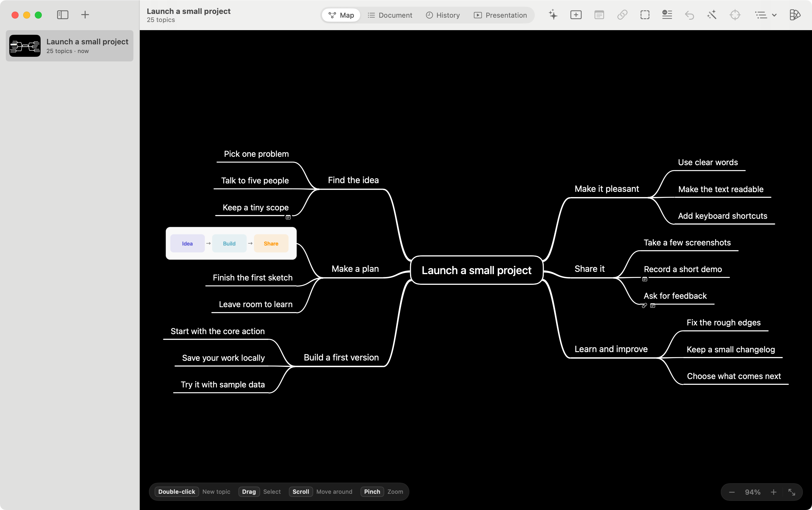This screenshot has width=812, height=510.
Task: Select the Build a first version topic
Action: click(341, 357)
